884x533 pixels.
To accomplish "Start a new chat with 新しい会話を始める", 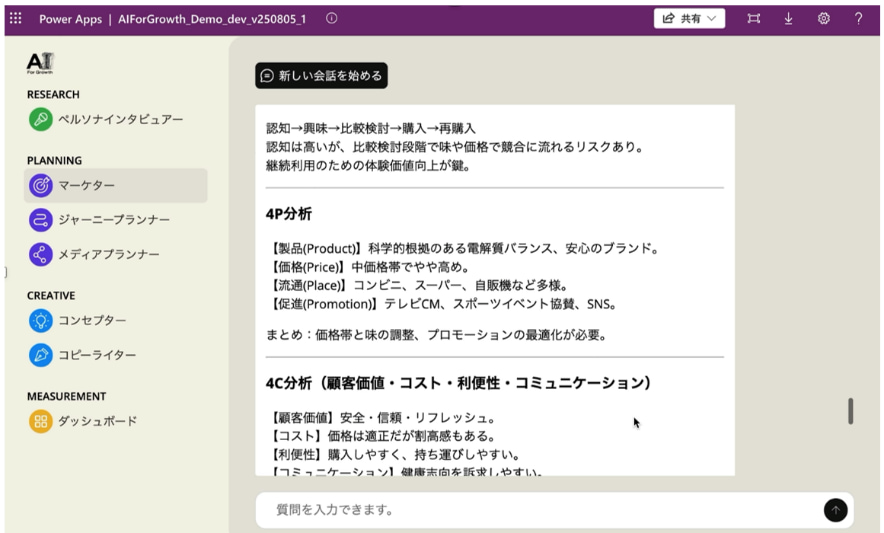I will point(320,75).
